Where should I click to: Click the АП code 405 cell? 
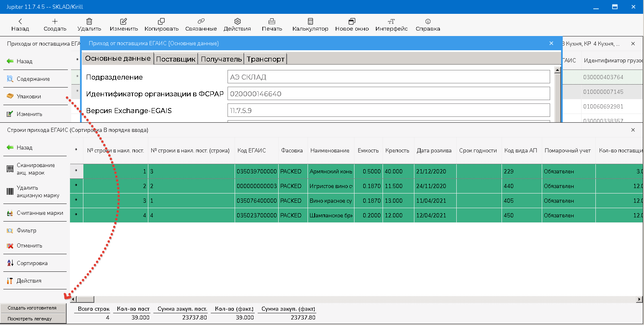pyautogui.click(x=522, y=201)
